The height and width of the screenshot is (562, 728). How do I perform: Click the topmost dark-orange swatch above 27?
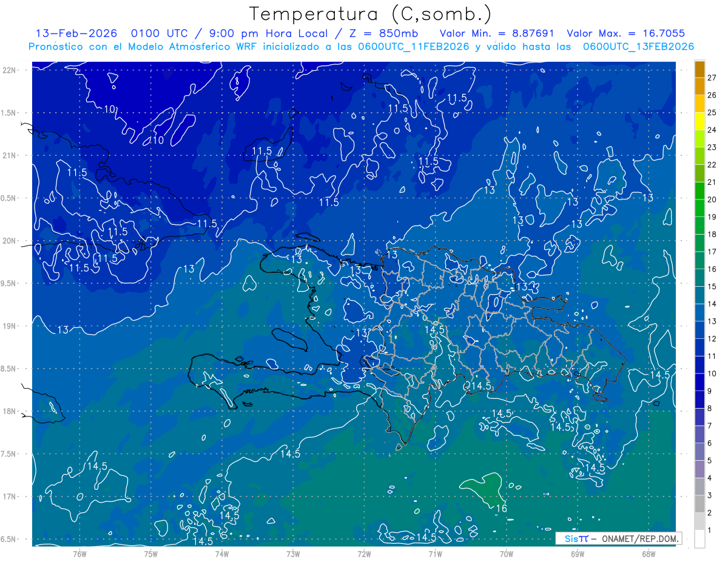pos(700,70)
